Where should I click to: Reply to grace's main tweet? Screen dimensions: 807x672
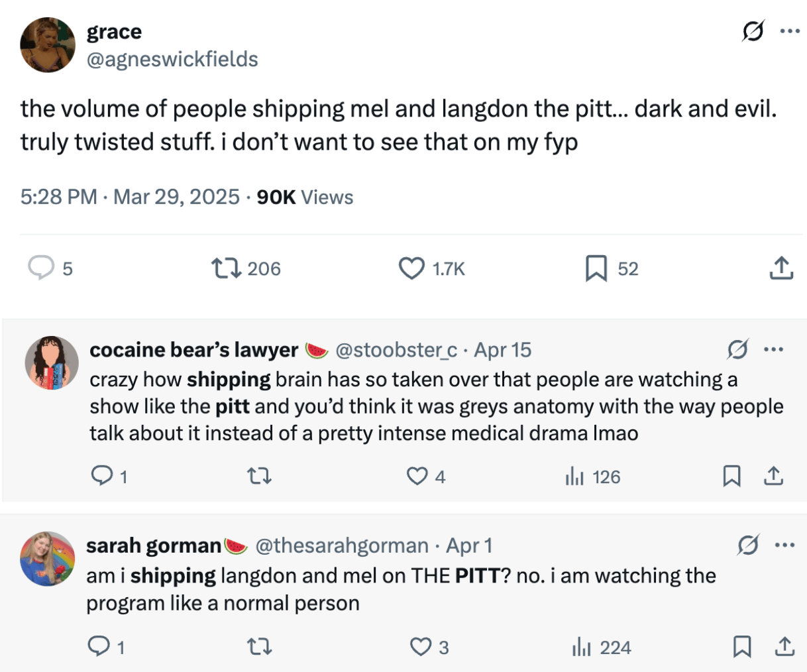[x=41, y=268]
